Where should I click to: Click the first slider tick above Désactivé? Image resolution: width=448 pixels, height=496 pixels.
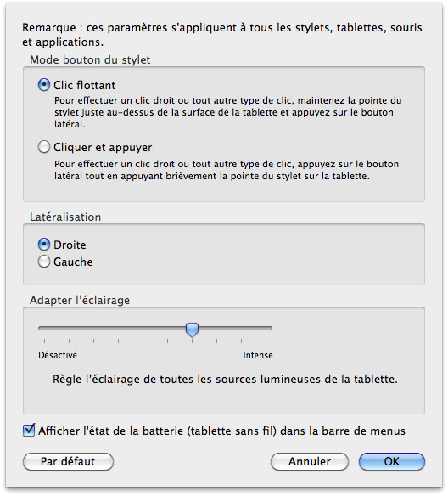45,341
